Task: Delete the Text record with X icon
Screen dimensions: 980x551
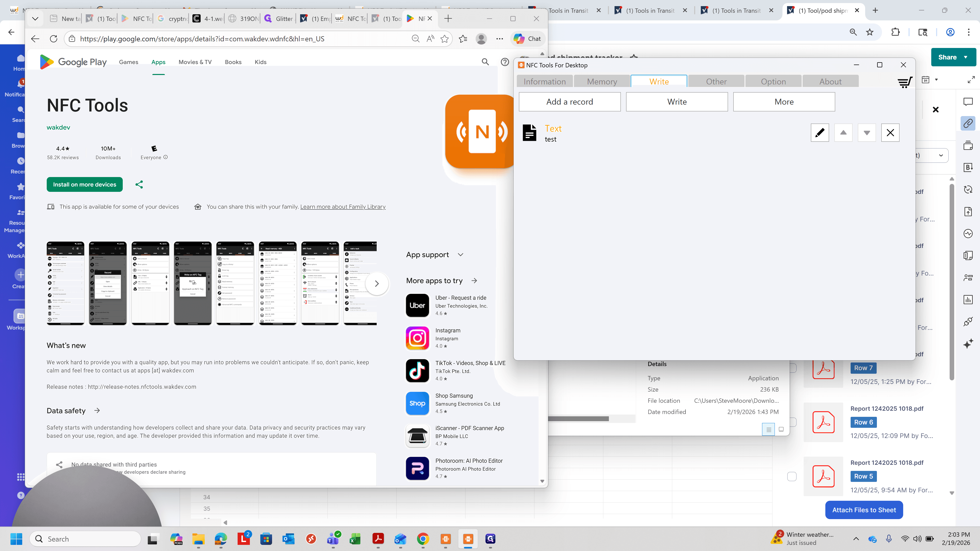Action: (x=890, y=133)
